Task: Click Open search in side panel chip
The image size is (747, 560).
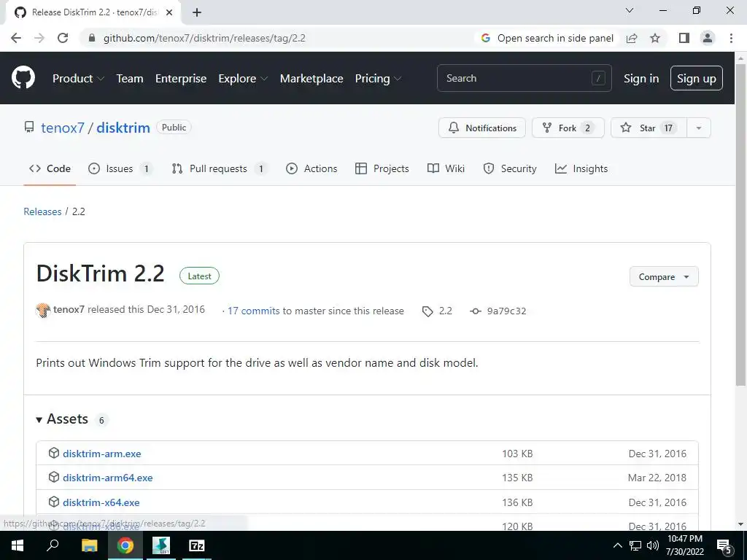Action: [x=547, y=38]
